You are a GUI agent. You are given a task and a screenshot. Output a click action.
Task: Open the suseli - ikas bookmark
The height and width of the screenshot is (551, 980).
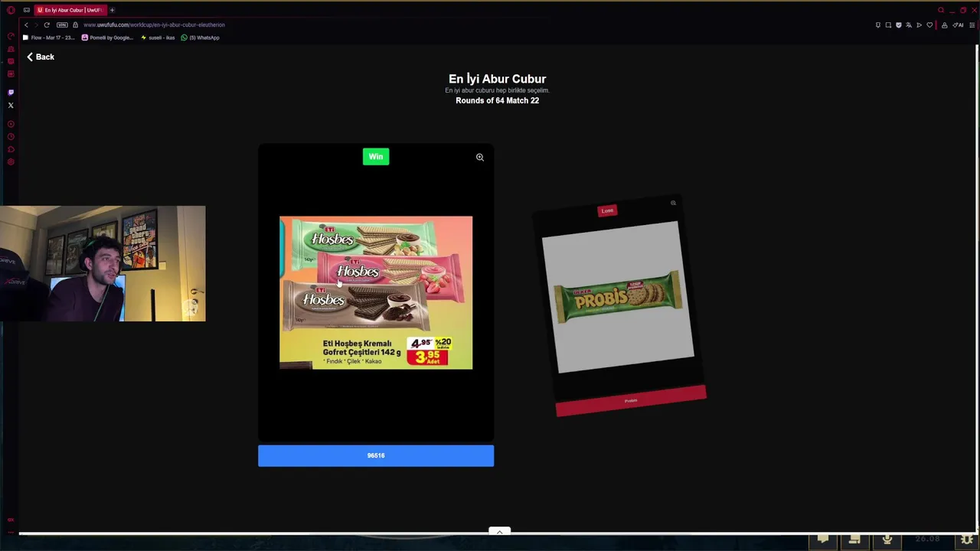pos(158,37)
